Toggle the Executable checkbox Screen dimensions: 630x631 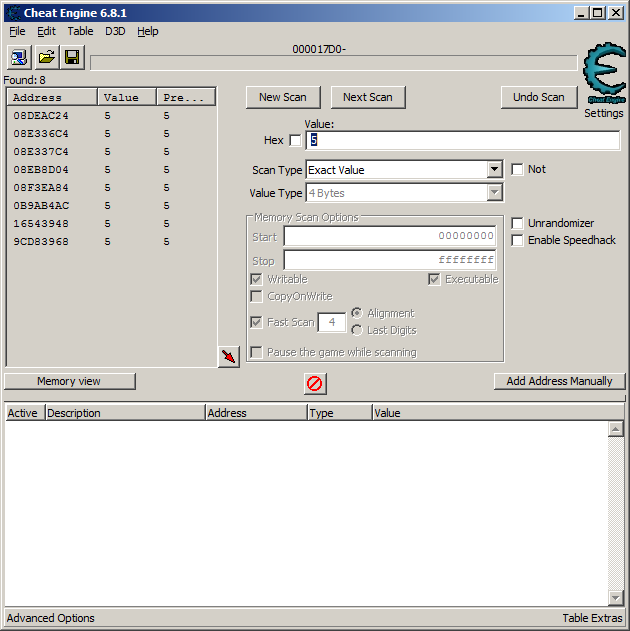pos(434,279)
